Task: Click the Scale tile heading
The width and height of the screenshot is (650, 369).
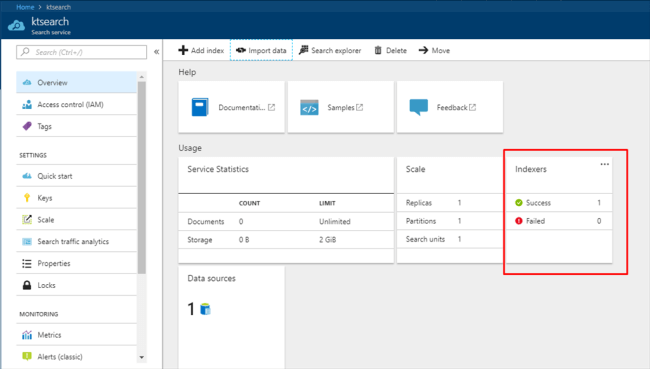Action: (x=415, y=169)
